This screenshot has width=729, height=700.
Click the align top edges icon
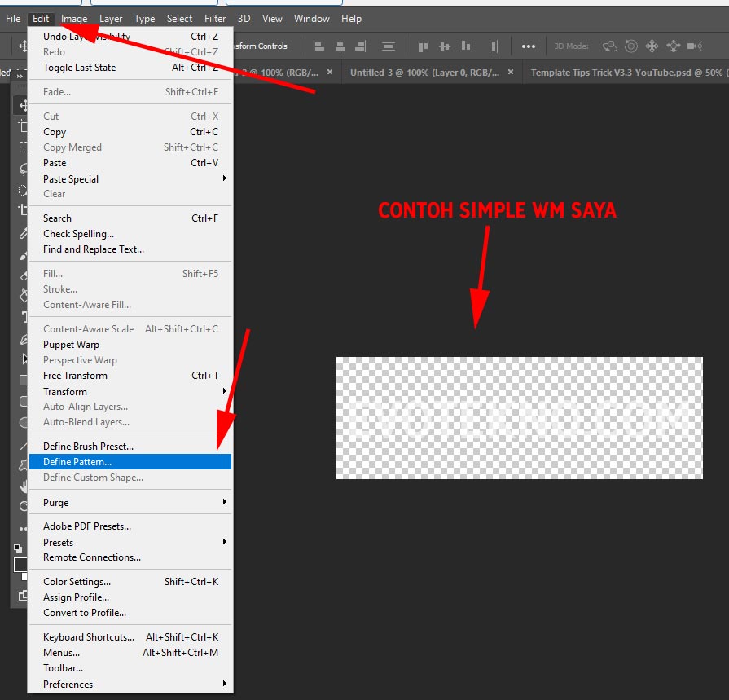423,46
